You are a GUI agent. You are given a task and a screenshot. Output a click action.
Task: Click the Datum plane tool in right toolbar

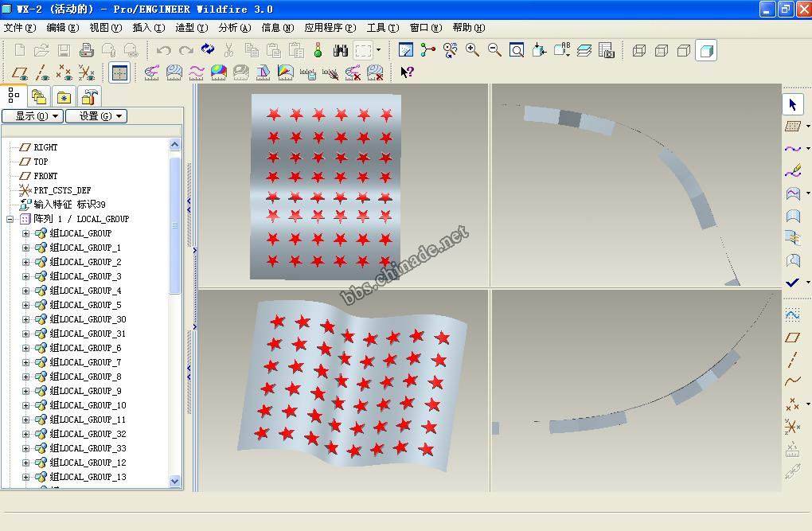click(x=792, y=338)
